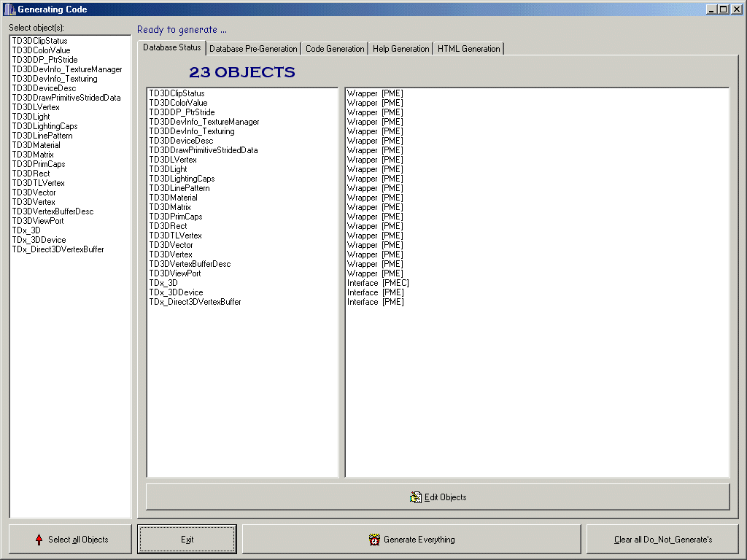Open the Help Generation tab

(x=400, y=49)
